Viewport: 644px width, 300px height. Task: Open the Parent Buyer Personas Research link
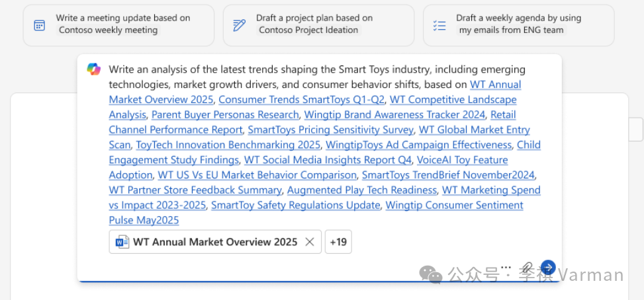tap(225, 115)
